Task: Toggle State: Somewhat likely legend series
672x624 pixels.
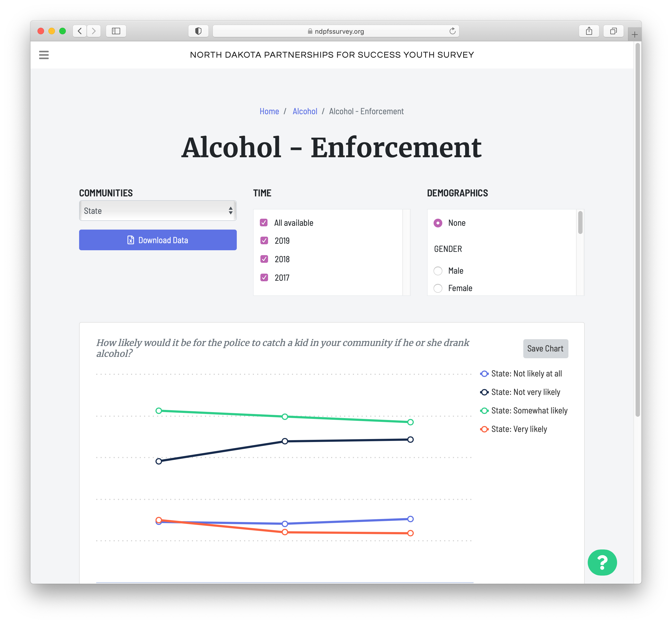Action: click(529, 410)
